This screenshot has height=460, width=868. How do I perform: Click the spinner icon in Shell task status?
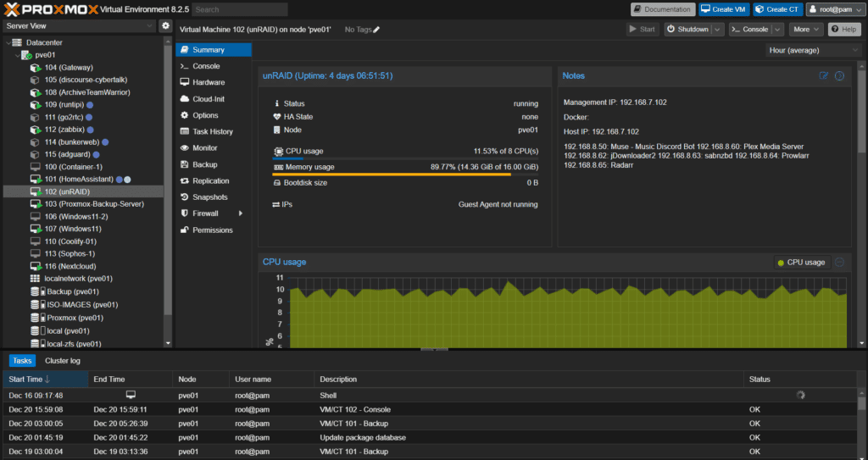tap(800, 396)
